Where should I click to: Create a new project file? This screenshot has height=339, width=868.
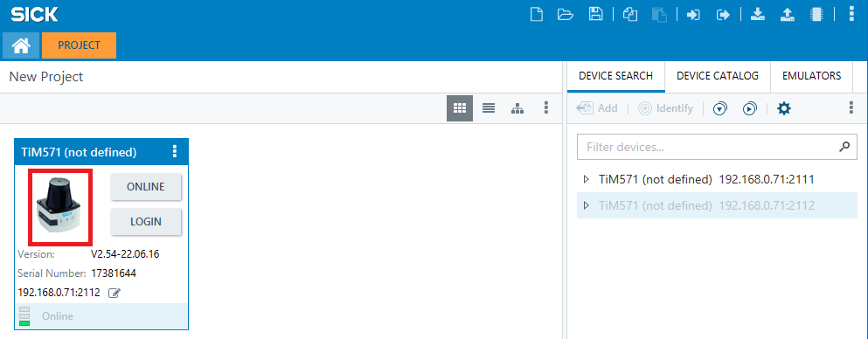[537, 15]
